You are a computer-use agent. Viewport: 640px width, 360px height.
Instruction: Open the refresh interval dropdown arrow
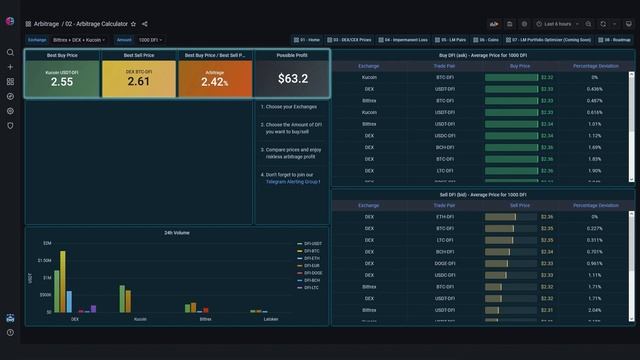click(x=615, y=24)
